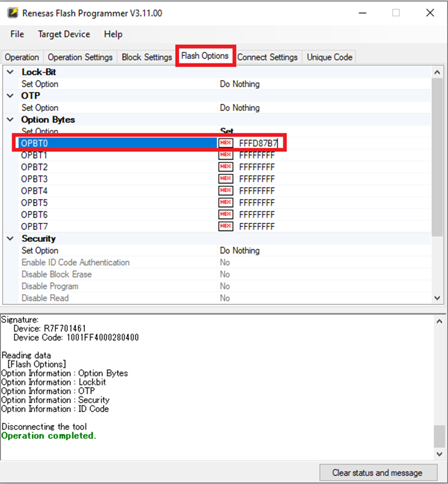Select the OPBT5 row label
The image size is (448, 484).
coord(34,203)
